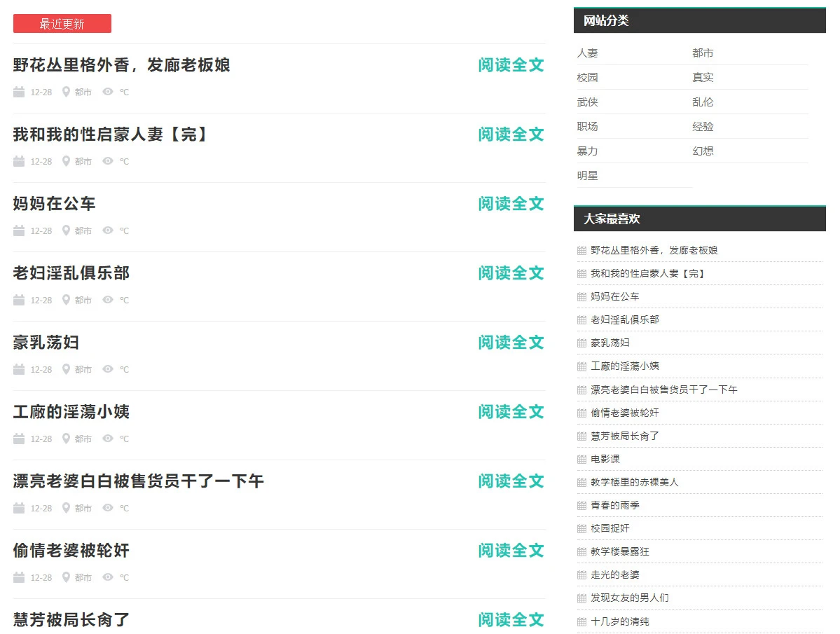Choose the 经验 category link

tap(703, 127)
